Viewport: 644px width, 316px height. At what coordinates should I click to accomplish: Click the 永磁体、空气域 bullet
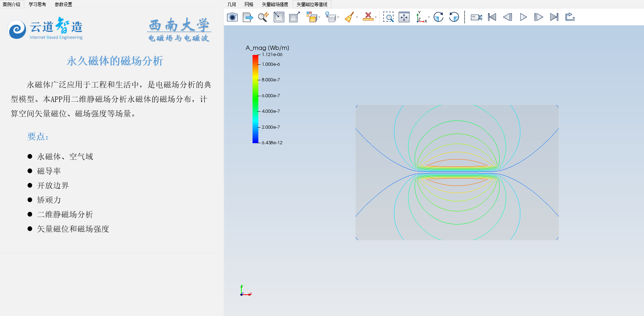pyautogui.click(x=65, y=157)
